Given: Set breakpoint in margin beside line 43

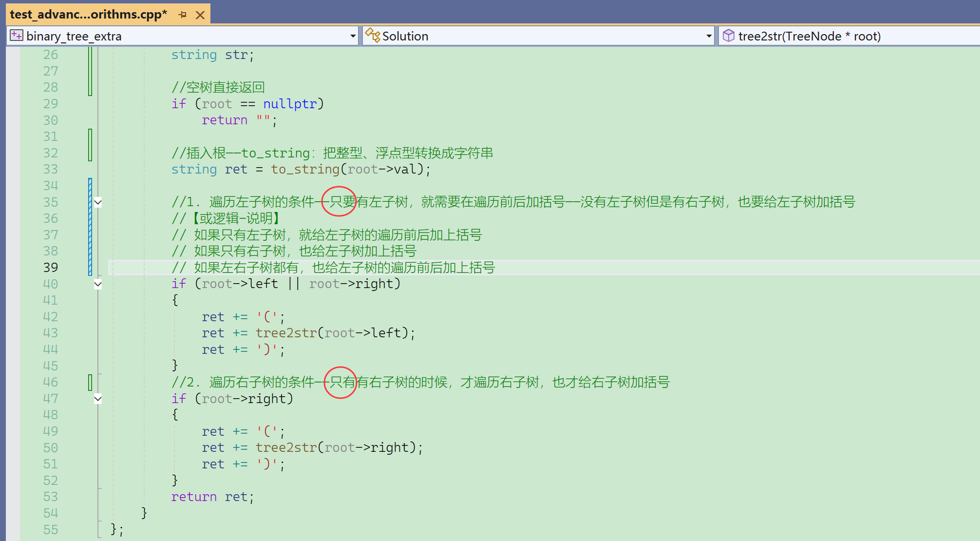Looking at the screenshot, I should coord(13,333).
